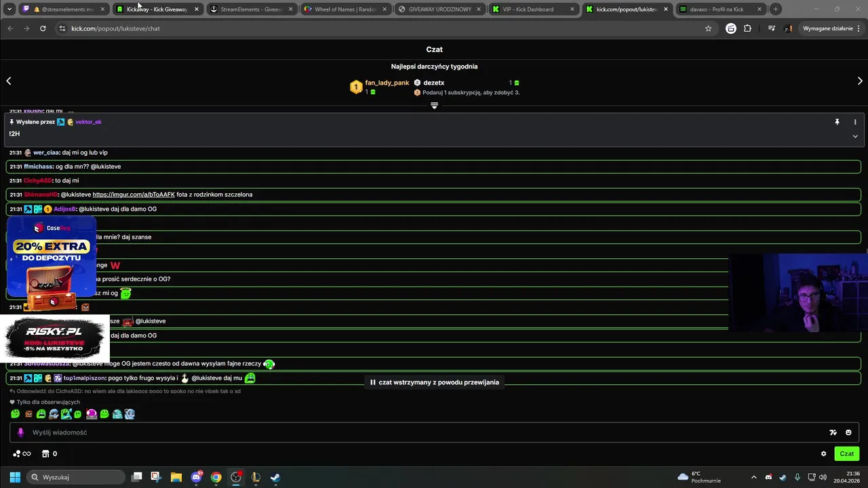This screenshot has height=488, width=868.
Task: Click username wer_ciaa in chat
Action: tap(46, 152)
